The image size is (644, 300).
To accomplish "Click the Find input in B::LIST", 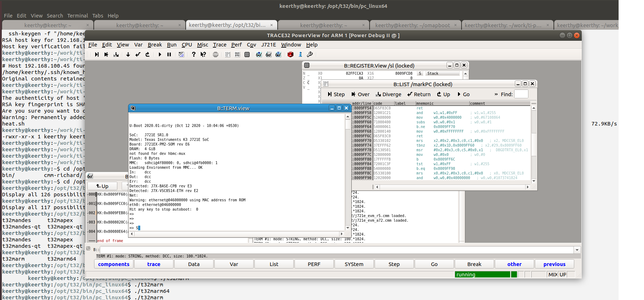I will tap(521, 94).
